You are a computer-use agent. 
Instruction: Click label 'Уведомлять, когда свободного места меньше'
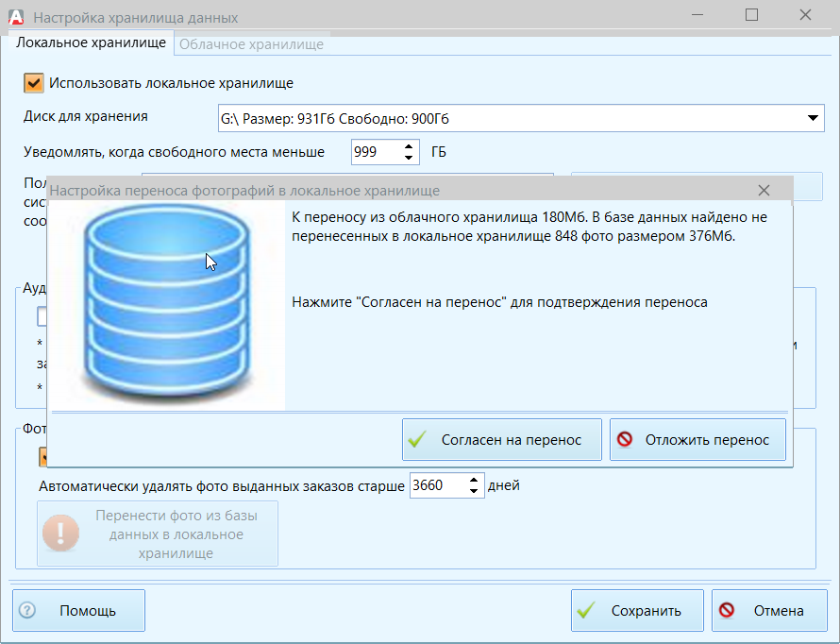(x=174, y=152)
